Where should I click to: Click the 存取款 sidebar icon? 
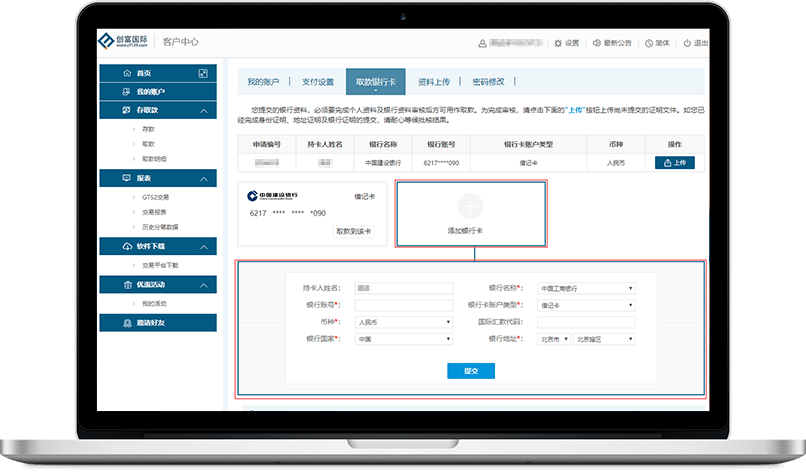(x=126, y=110)
